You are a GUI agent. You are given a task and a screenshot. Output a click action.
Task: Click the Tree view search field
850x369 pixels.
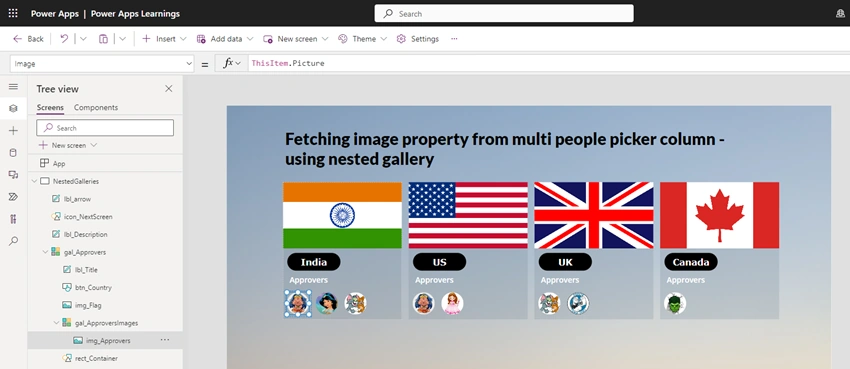coord(105,128)
